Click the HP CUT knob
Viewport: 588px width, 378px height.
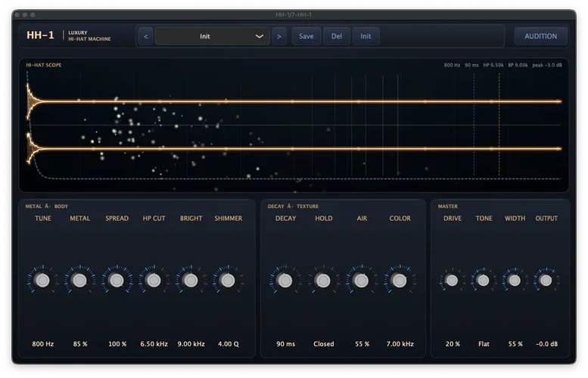(x=154, y=280)
